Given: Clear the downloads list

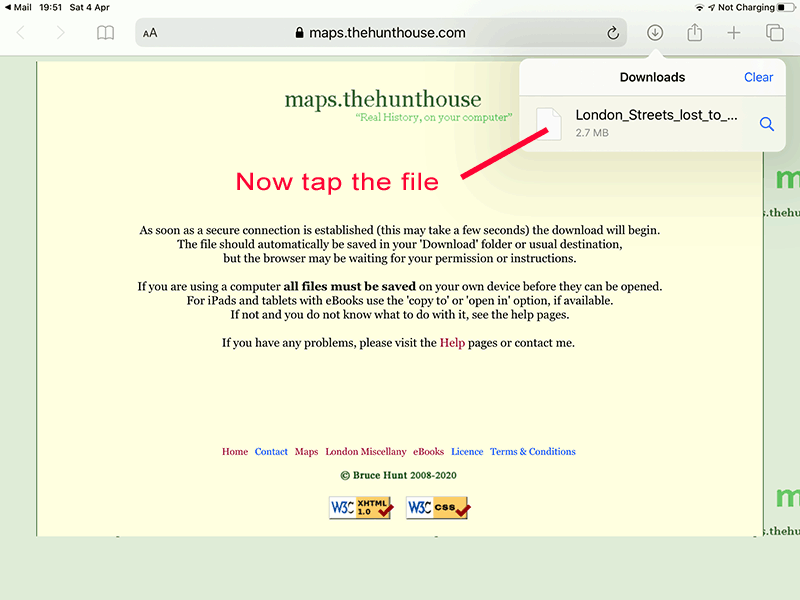Looking at the screenshot, I should point(758,77).
